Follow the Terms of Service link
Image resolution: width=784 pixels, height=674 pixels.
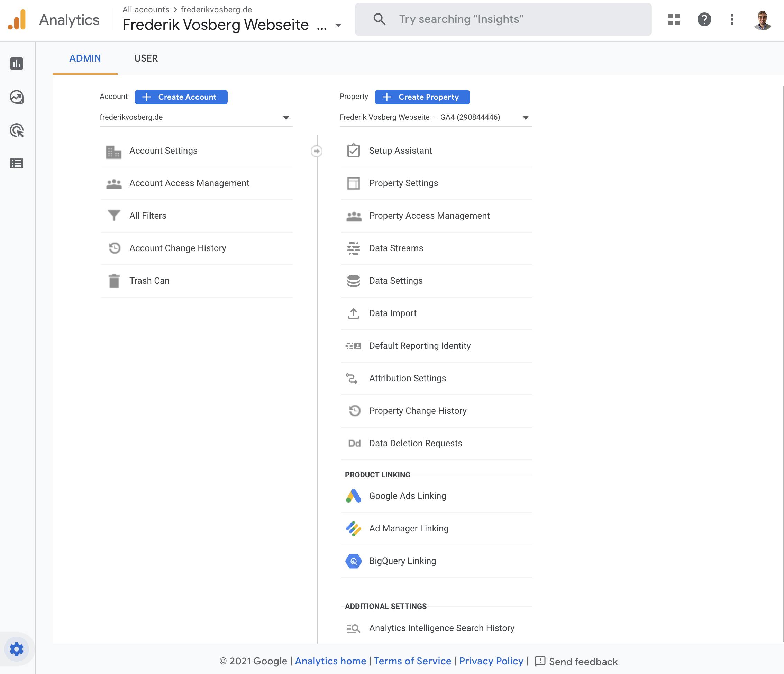coord(412,661)
